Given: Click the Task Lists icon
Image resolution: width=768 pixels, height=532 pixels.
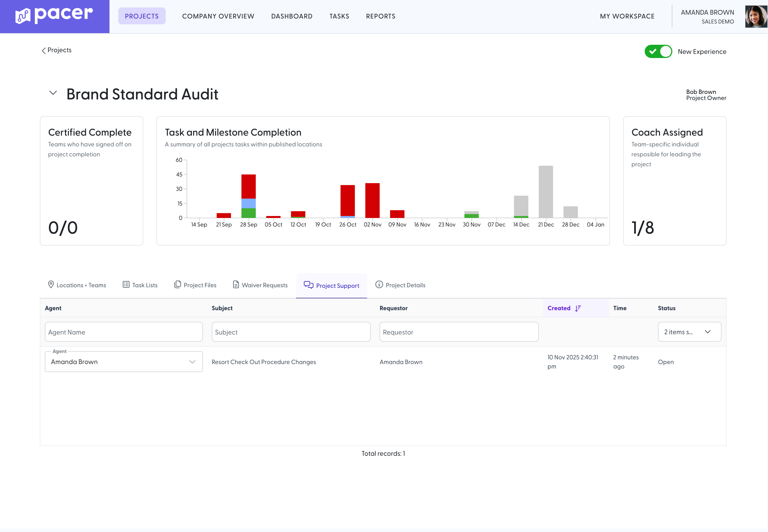Looking at the screenshot, I should [x=126, y=284].
